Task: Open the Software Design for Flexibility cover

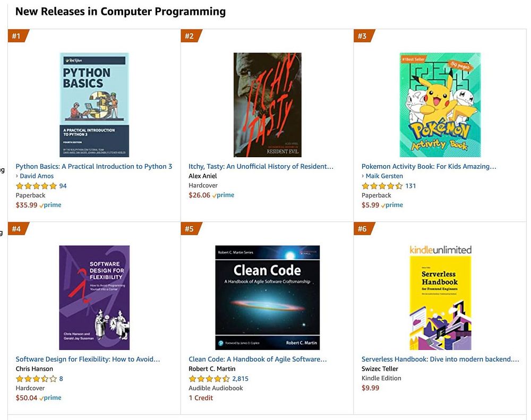Action: (94, 297)
